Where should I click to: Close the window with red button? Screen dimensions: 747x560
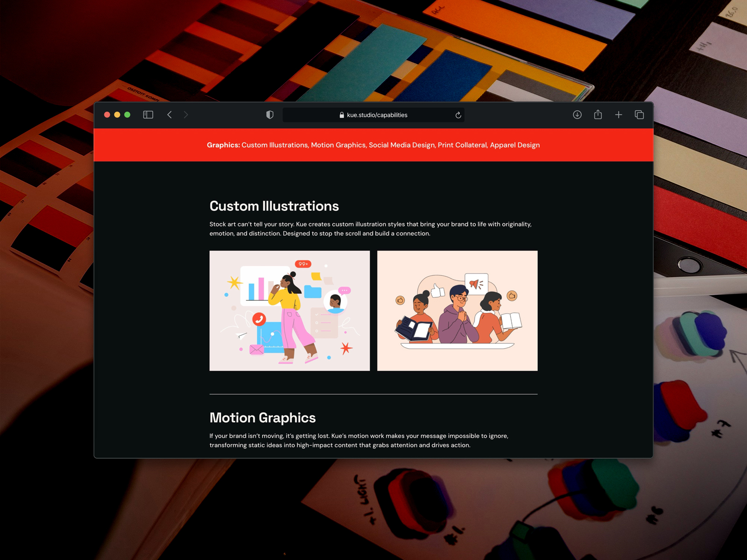tap(107, 115)
